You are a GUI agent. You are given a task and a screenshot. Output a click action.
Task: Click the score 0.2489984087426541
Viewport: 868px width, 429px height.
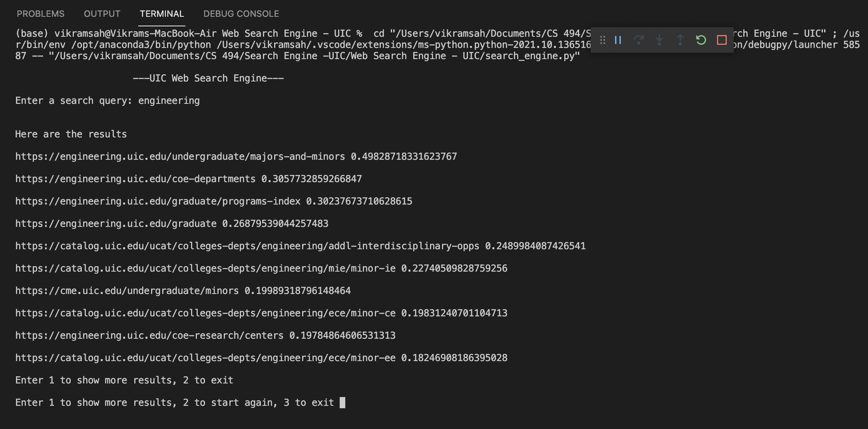point(535,246)
